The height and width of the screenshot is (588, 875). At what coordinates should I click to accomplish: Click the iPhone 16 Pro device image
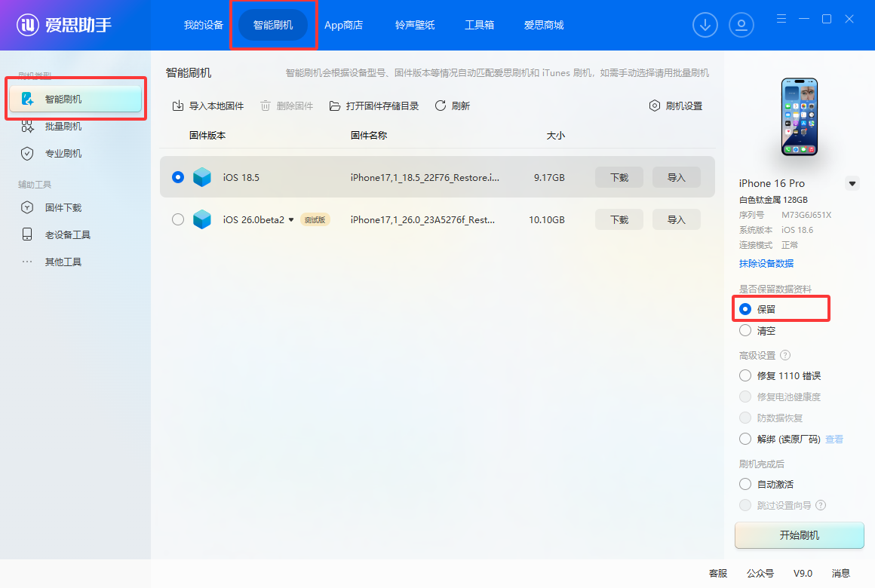click(x=799, y=117)
